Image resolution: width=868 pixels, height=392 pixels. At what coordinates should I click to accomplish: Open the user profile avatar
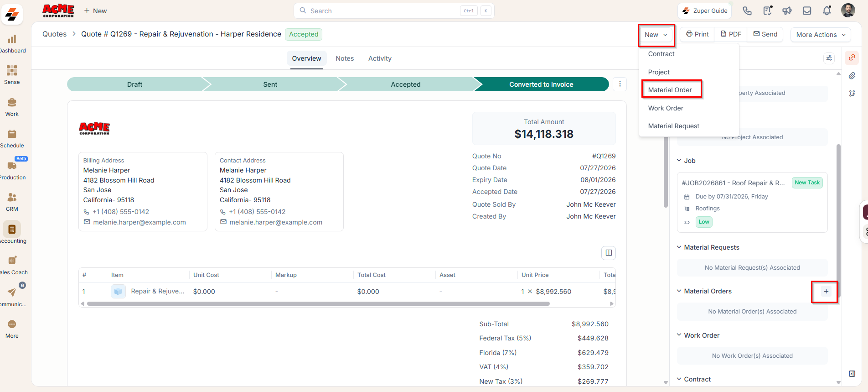[848, 10]
